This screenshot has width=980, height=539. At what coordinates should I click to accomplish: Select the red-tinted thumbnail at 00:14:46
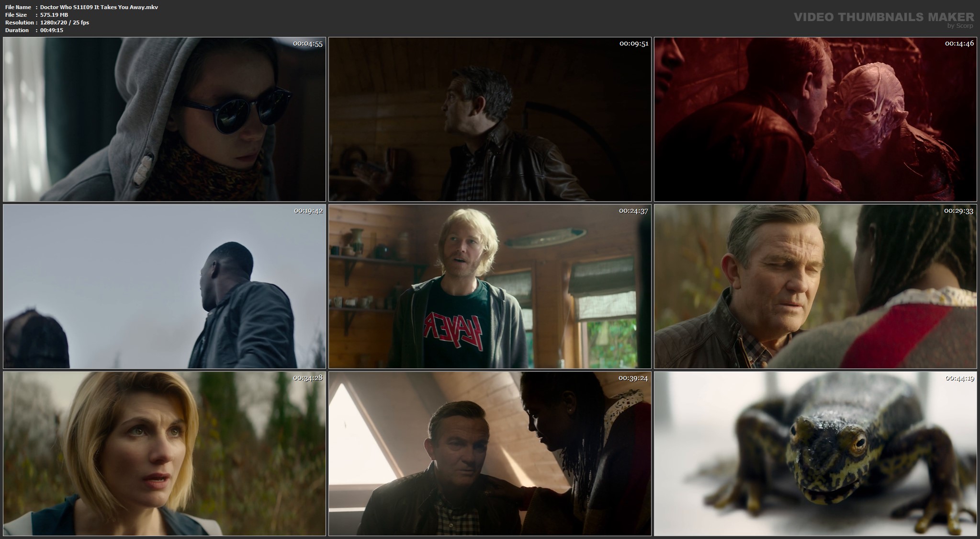click(x=815, y=119)
